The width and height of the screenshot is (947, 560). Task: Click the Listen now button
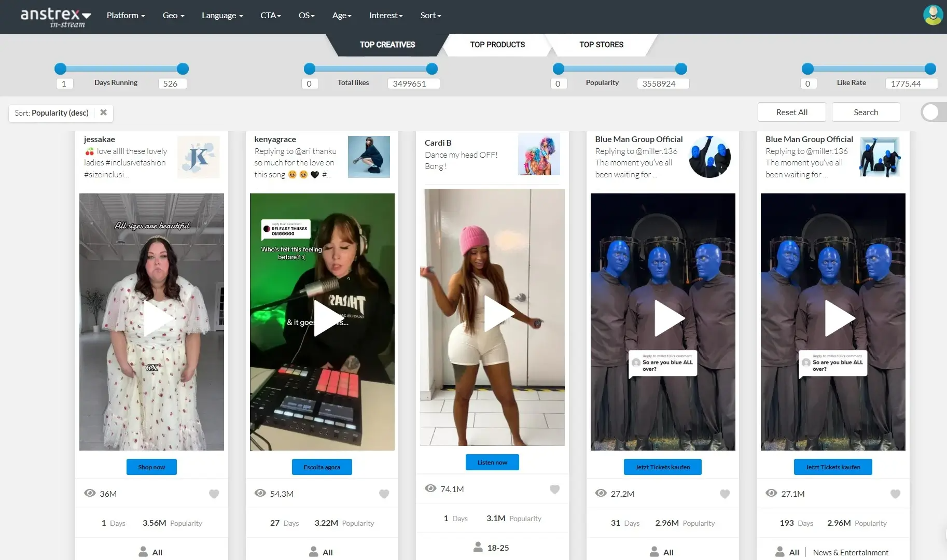[x=492, y=462]
